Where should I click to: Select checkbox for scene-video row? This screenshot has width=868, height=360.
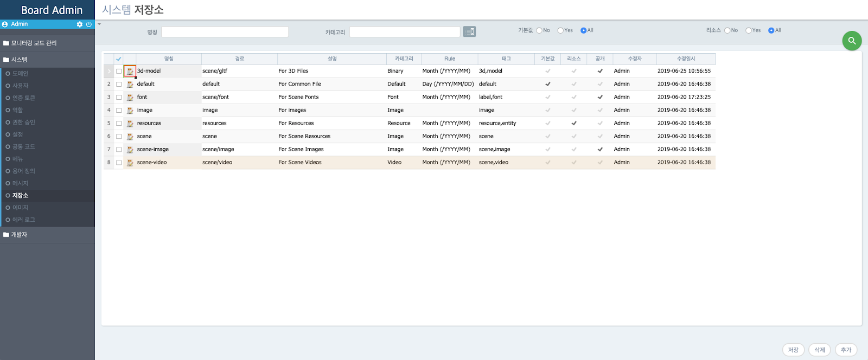118,162
